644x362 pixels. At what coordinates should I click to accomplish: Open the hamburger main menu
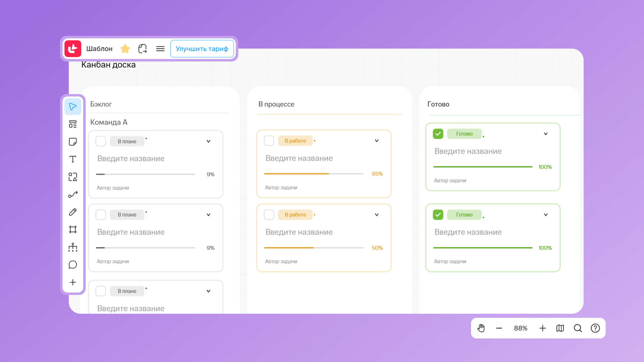(x=160, y=49)
